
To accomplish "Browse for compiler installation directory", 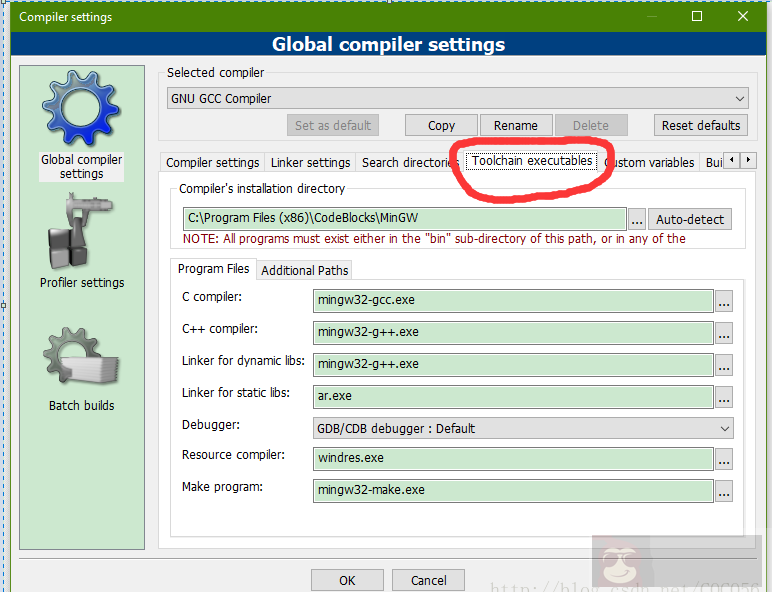I will pyautogui.click(x=637, y=220).
